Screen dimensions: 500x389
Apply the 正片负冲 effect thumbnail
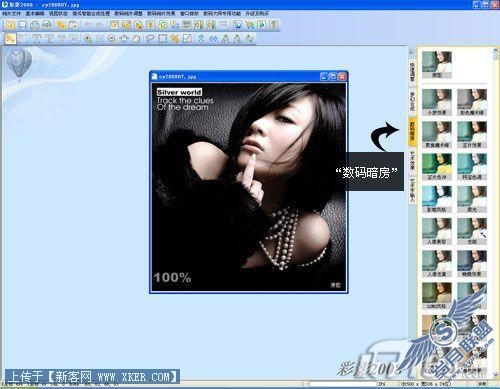[437, 167]
